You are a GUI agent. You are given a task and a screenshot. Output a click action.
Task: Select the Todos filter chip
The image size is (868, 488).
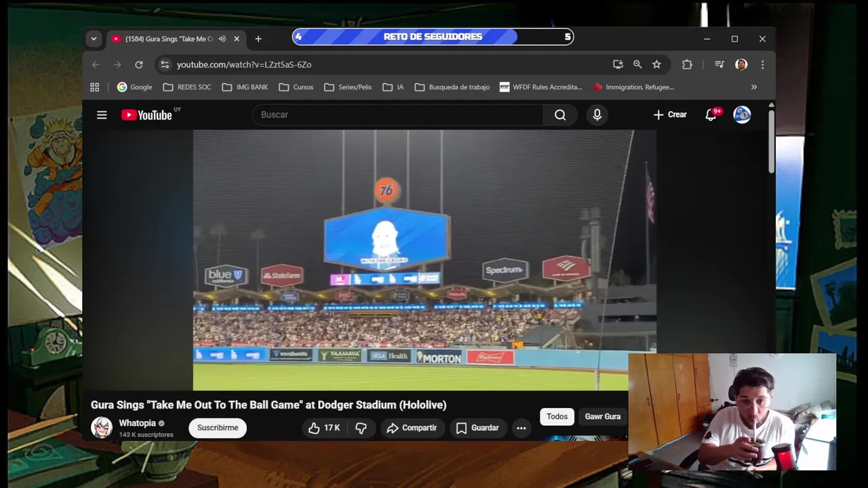pos(557,417)
